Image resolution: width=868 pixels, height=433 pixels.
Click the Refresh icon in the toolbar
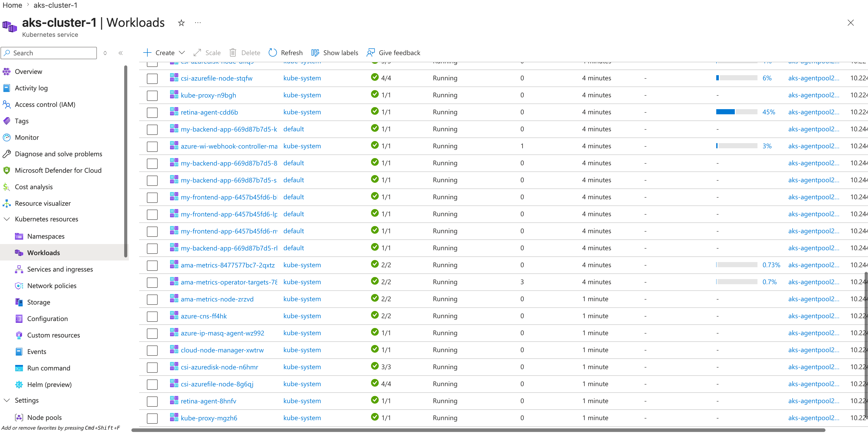pyautogui.click(x=273, y=53)
